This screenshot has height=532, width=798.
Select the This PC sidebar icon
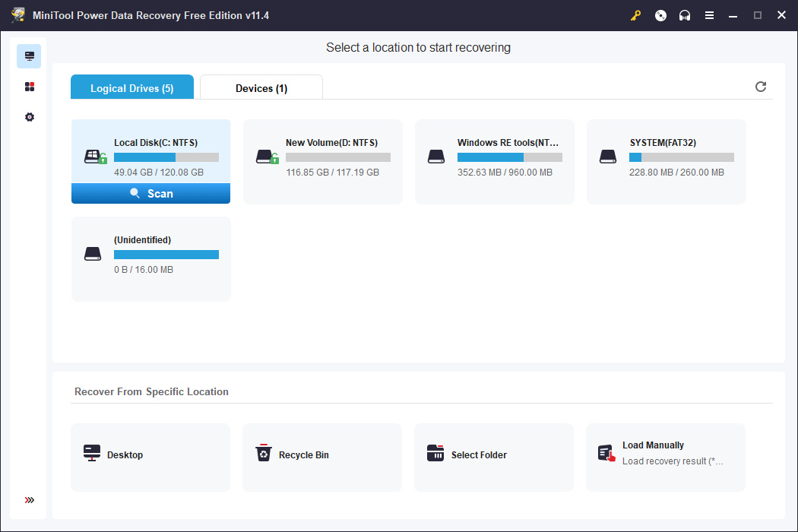pos(29,56)
